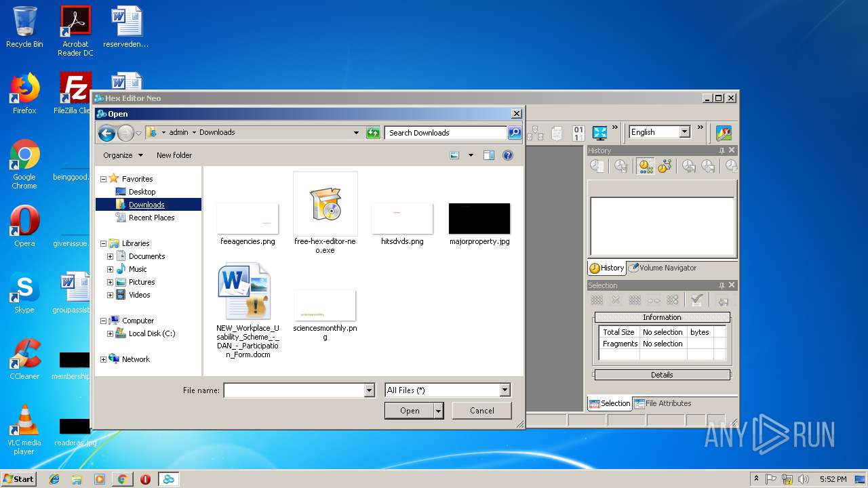Select the sciencesmonthly.png file
Viewport: 868px width, 488px height.
point(325,315)
